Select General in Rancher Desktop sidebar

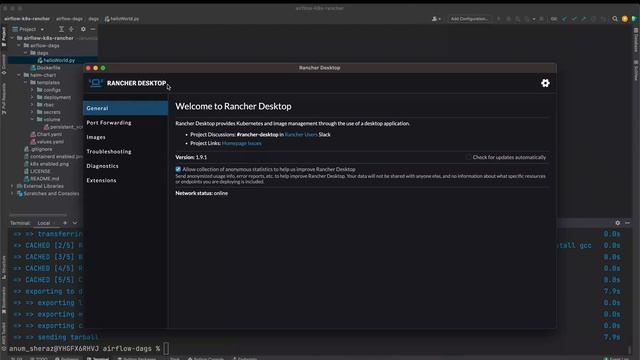(125, 108)
